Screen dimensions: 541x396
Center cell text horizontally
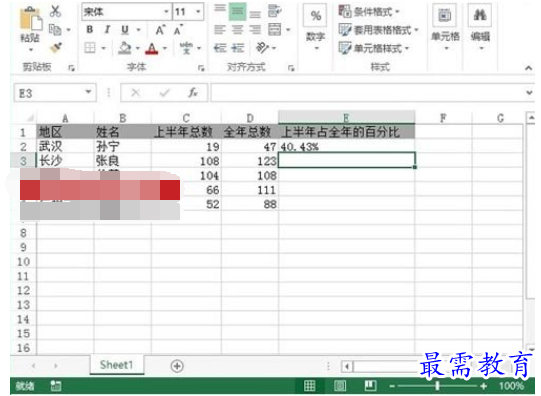point(237,30)
